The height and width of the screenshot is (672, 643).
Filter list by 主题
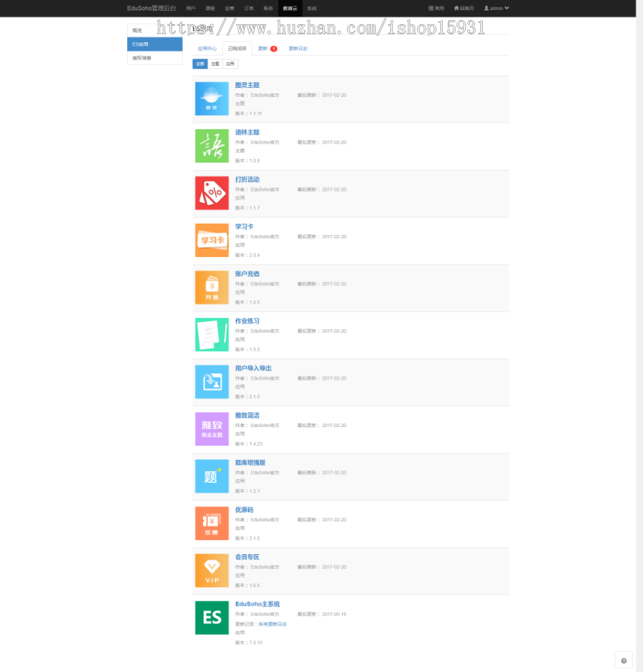pyautogui.click(x=215, y=64)
